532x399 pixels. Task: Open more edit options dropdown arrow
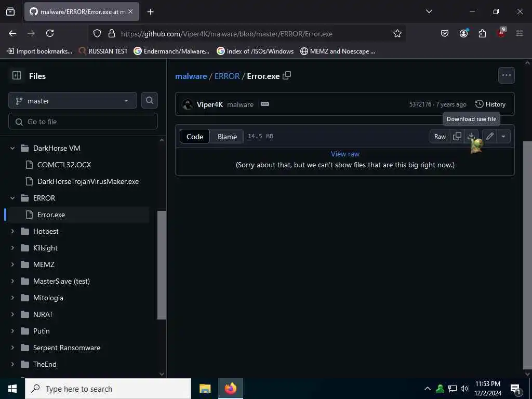[x=503, y=137]
